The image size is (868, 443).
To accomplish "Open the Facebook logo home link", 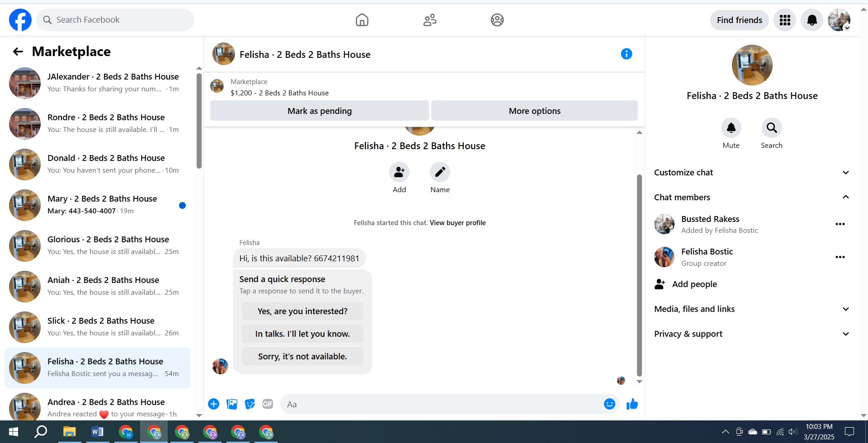I will pyautogui.click(x=20, y=20).
